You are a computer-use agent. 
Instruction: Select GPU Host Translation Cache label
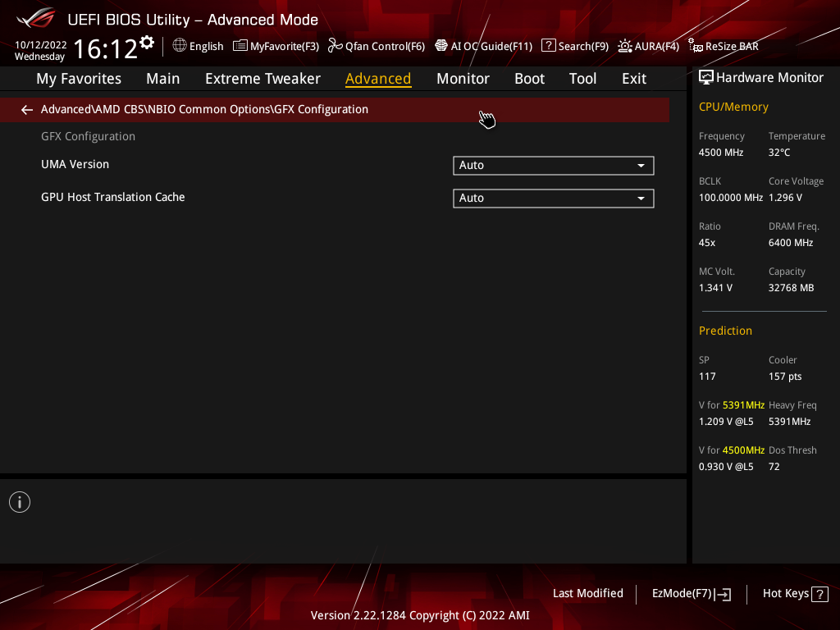pyautogui.click(x=113, y=197)
